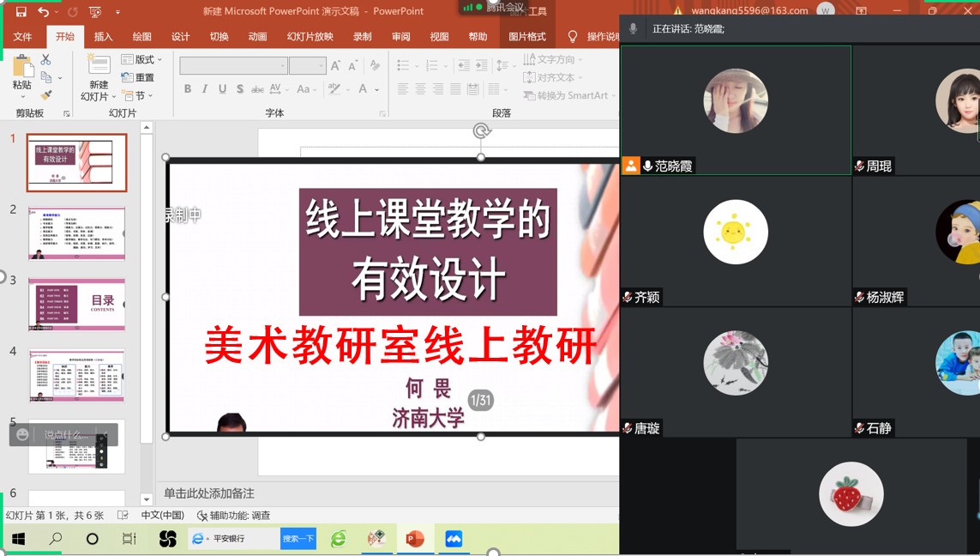Expand the Layout dropdown
Image resolution: width=980 pixels, height=556 pixels.
(x=141, y=59)
